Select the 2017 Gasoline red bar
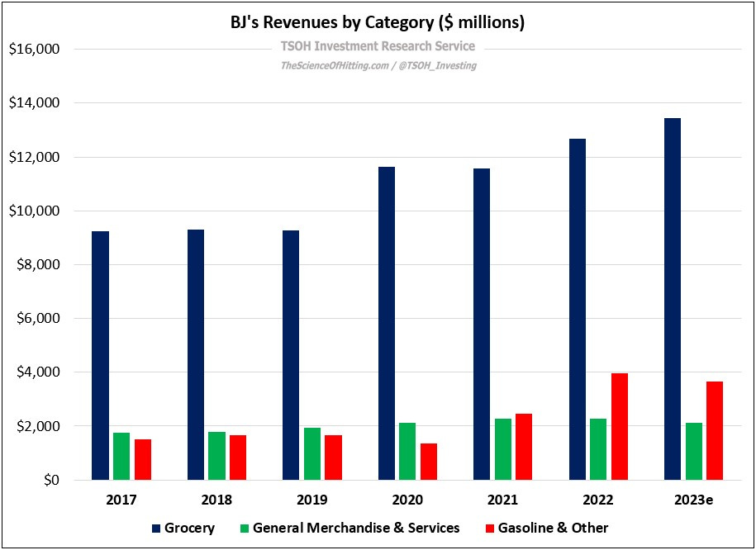Viewport: 756px width, 550px height. (143, 460)
